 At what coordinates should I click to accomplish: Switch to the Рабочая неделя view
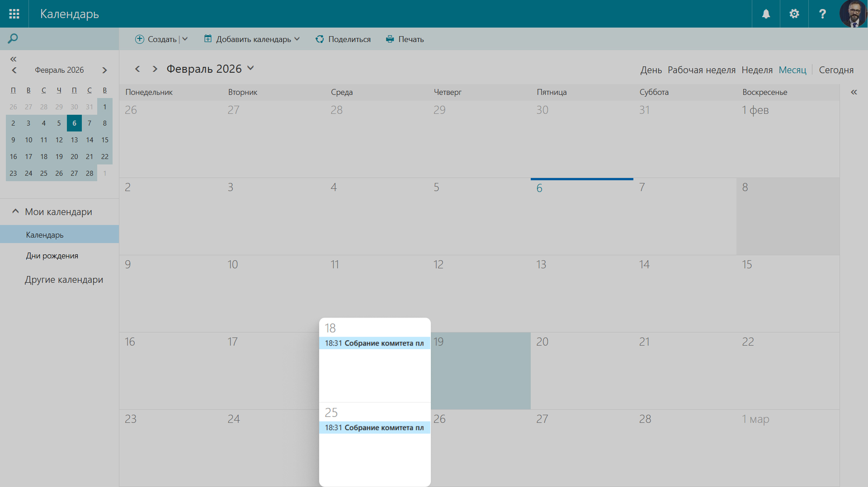(x=701, y=70)
